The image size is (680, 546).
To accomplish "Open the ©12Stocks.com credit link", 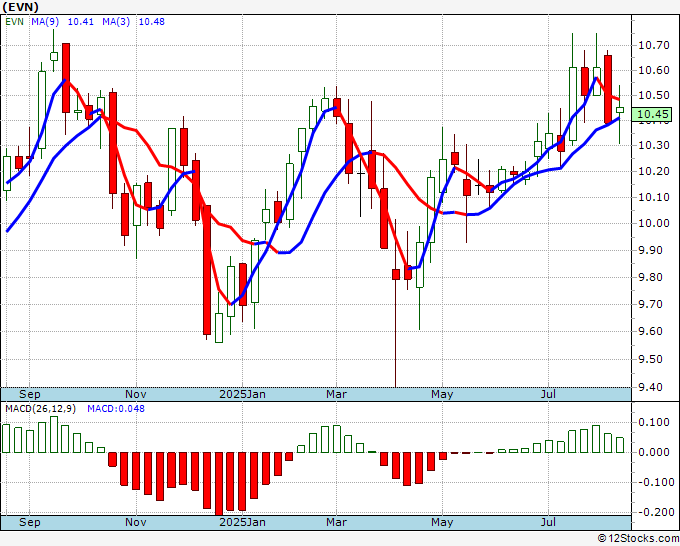I will 638,538.
